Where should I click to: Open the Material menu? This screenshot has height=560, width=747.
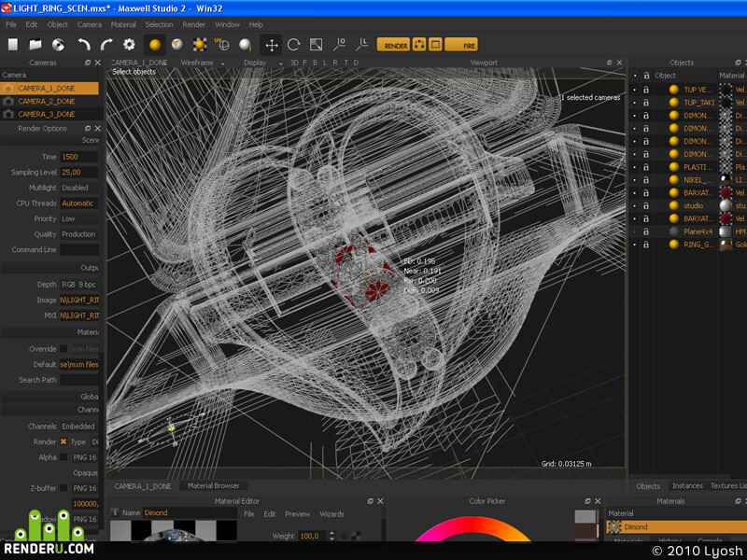coord(123,24)
